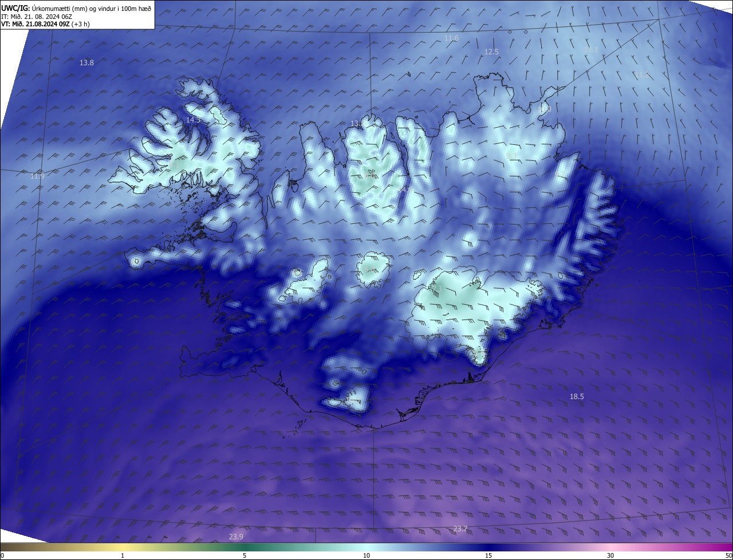Click the 11.6 value on the map
Image resolution: width=733 pixels, height=560 pixels.
(x=451, y=38)
